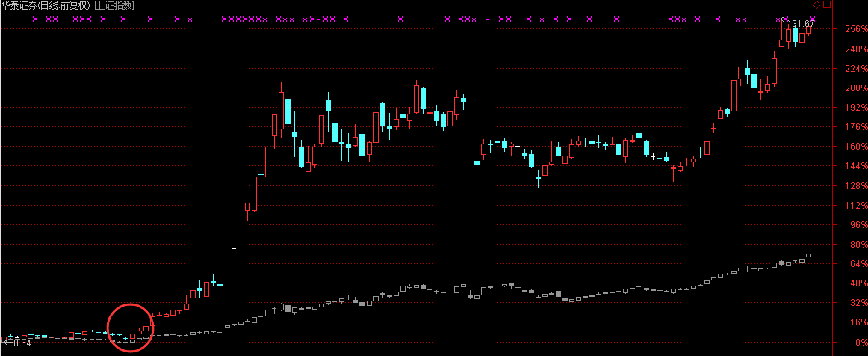Click the leftmost magenta X marker
Image resolution: width=868 pixels, height=356 pixels.
click(35, 19)
